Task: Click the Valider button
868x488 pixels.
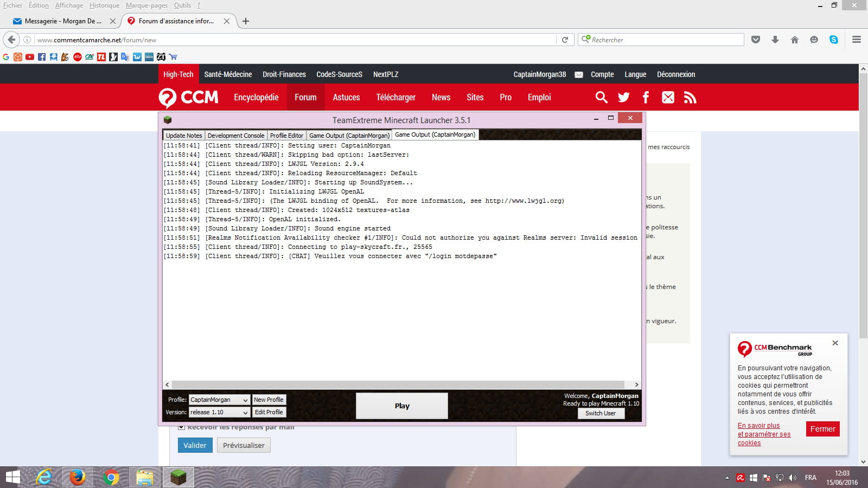Action: pyautogui.click(x=195, y=445)
